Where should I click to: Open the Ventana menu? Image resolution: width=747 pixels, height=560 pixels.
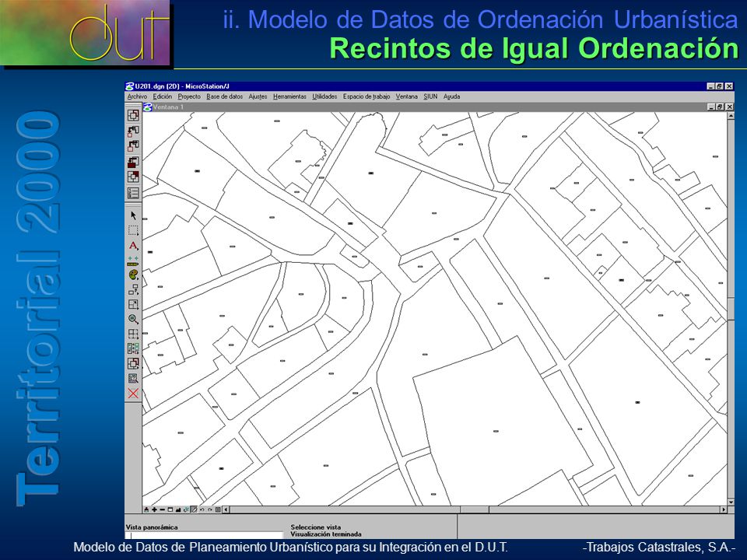click(406, 96)
